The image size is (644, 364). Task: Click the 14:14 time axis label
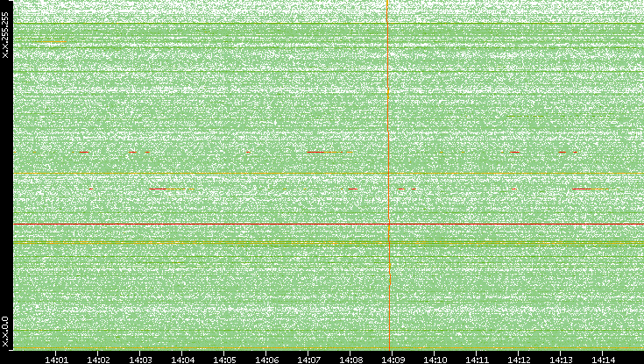coord(603,360)
